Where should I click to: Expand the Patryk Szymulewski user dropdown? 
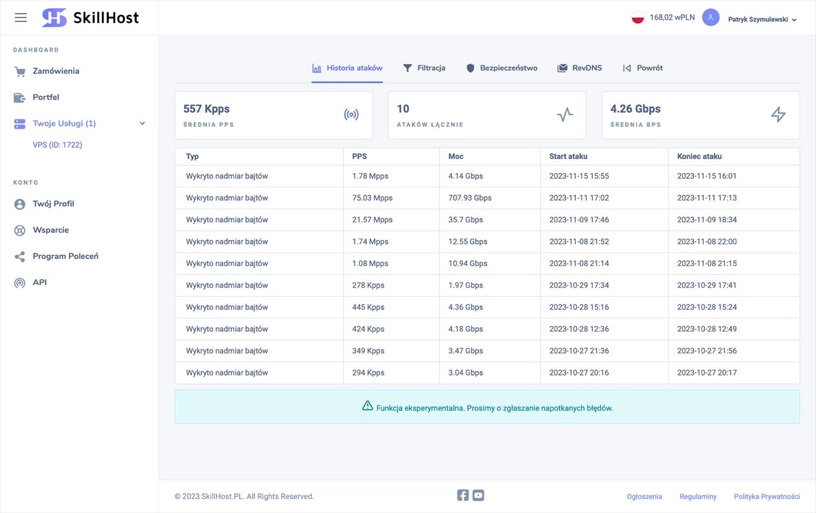click(x=762, y=19)
